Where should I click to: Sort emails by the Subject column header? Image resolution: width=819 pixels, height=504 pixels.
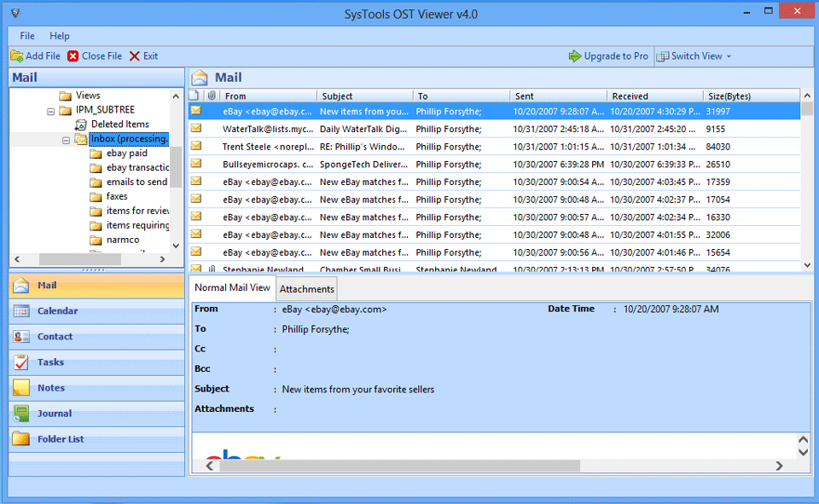365,96
